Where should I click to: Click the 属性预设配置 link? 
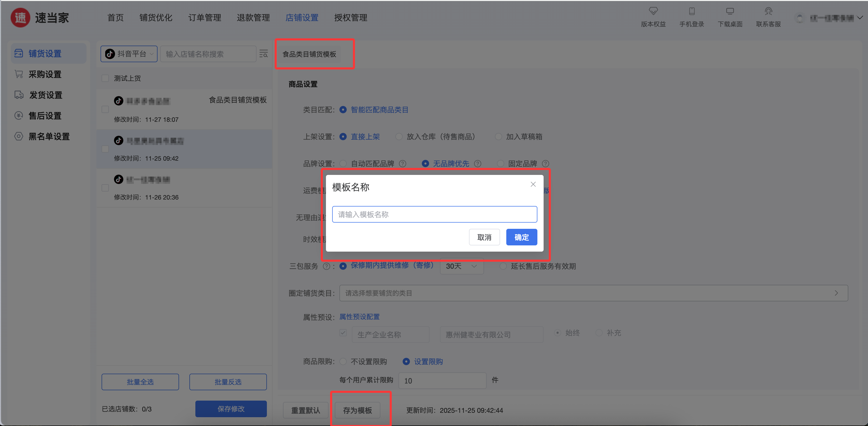point(359,316)
